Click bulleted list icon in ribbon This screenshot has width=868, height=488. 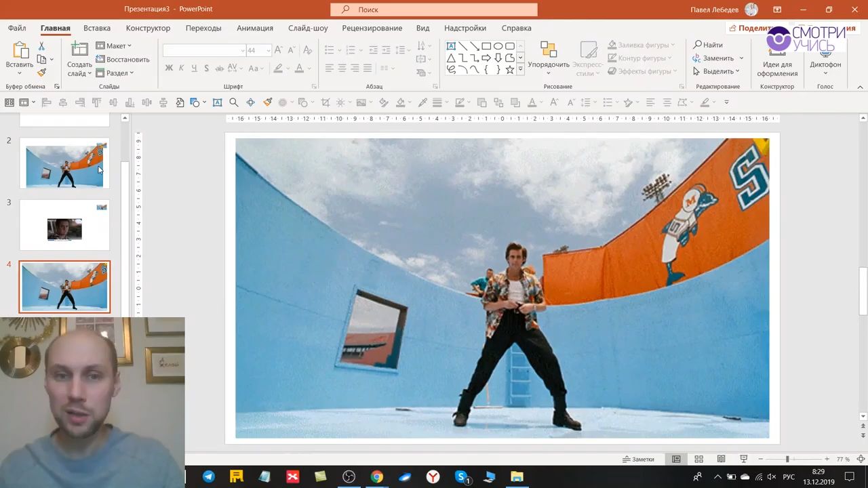click(x=329, y=50)
